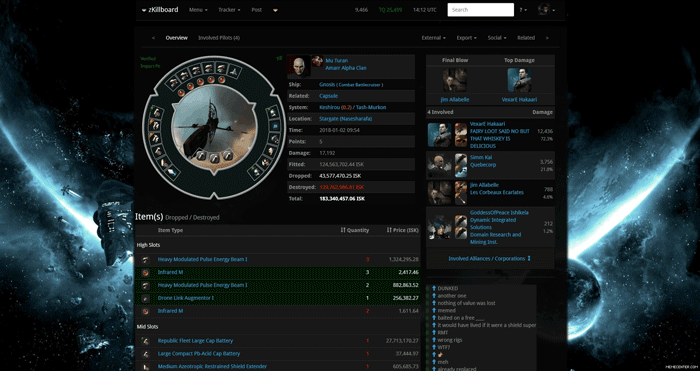Open the Tracker dropdown
The height and width of the screenshot is (371, 700).
pos(229,10)
